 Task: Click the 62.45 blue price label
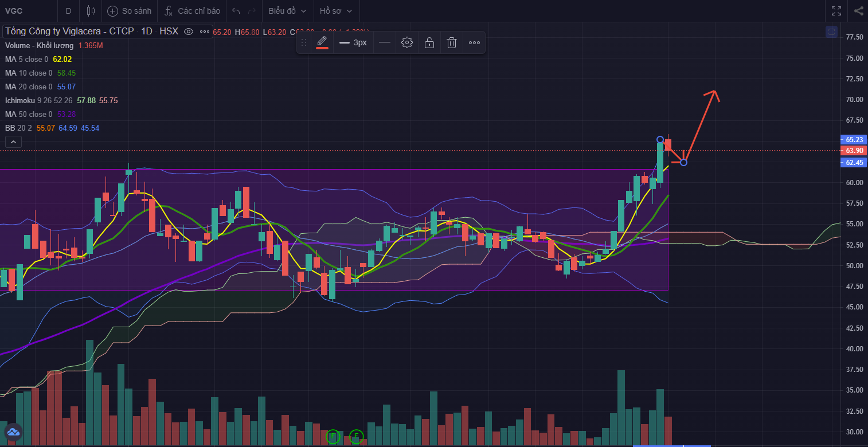click(x=854, y=163)
